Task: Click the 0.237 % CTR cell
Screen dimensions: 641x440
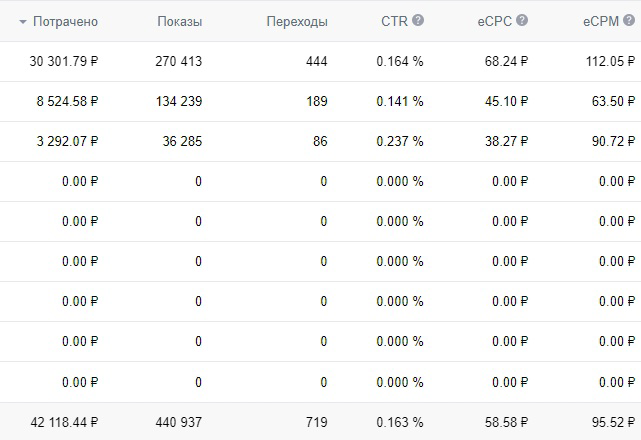Action: click(400, 141)
